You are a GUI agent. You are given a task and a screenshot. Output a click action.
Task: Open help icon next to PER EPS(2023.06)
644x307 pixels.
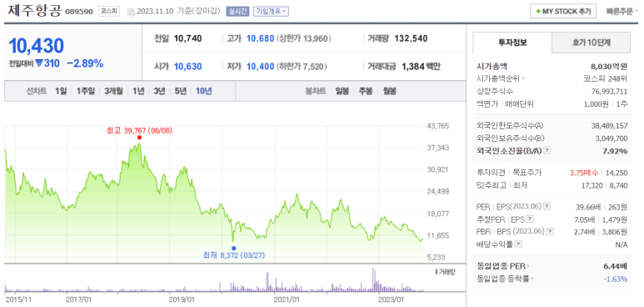(547, 206)
